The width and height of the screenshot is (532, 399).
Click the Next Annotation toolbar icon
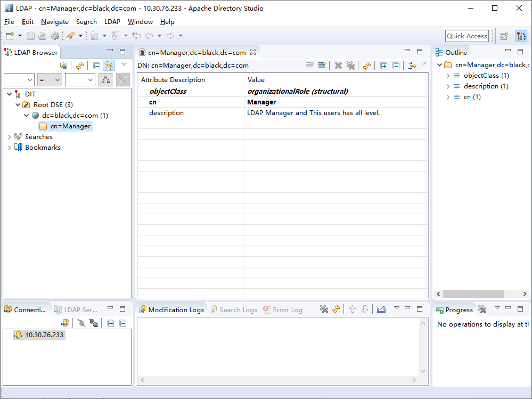(x=94, y=36)
